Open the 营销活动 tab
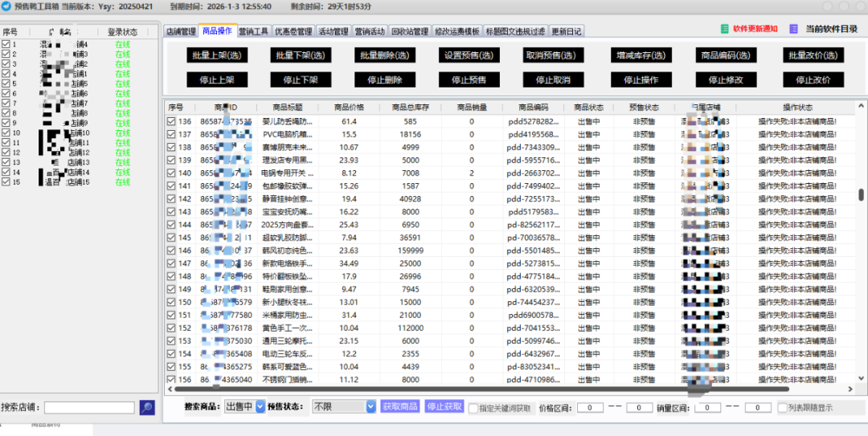Screen dimensions: 868x436 370,31
